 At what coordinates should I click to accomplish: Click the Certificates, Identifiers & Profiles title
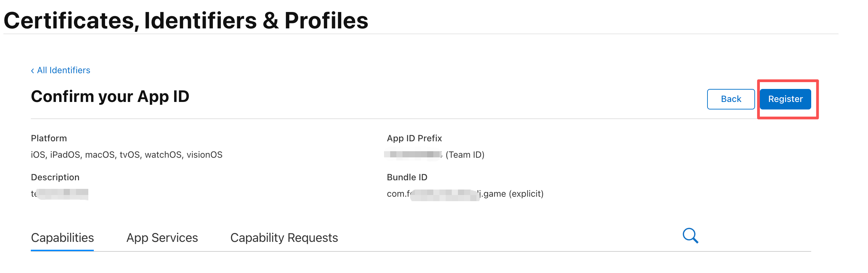point(186,21)
